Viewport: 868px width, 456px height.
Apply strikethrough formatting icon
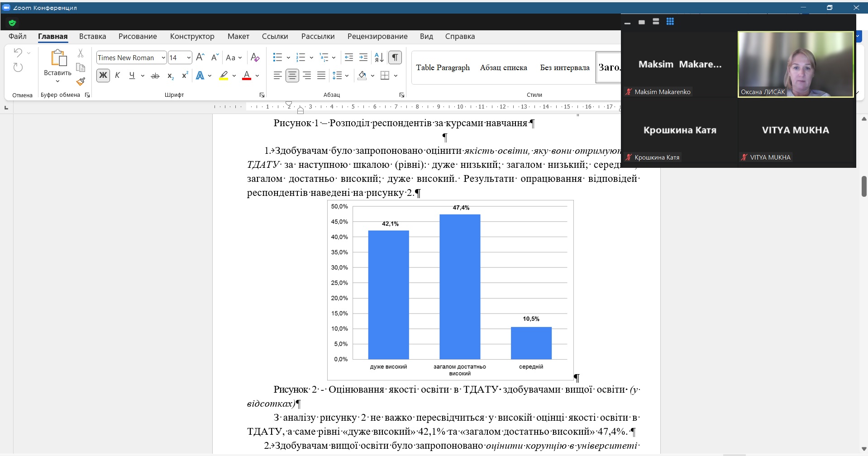point(155,76)
